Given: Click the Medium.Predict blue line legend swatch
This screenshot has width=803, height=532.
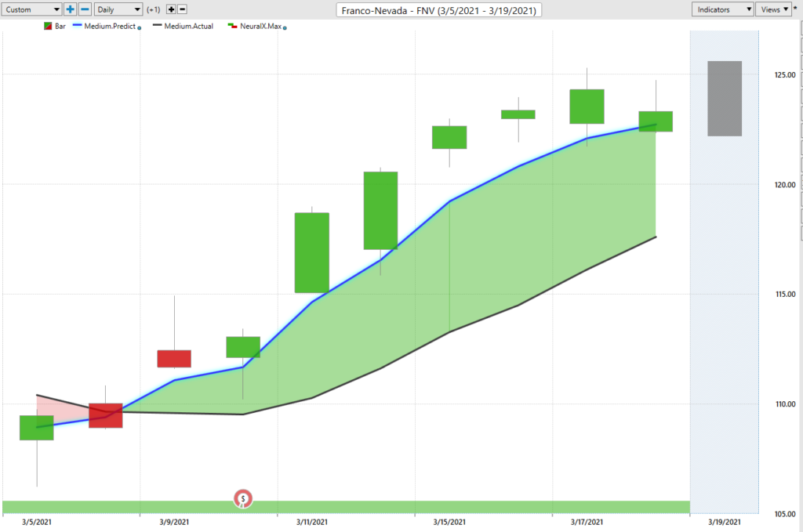Looking at the screenshot, I should 78,25.
